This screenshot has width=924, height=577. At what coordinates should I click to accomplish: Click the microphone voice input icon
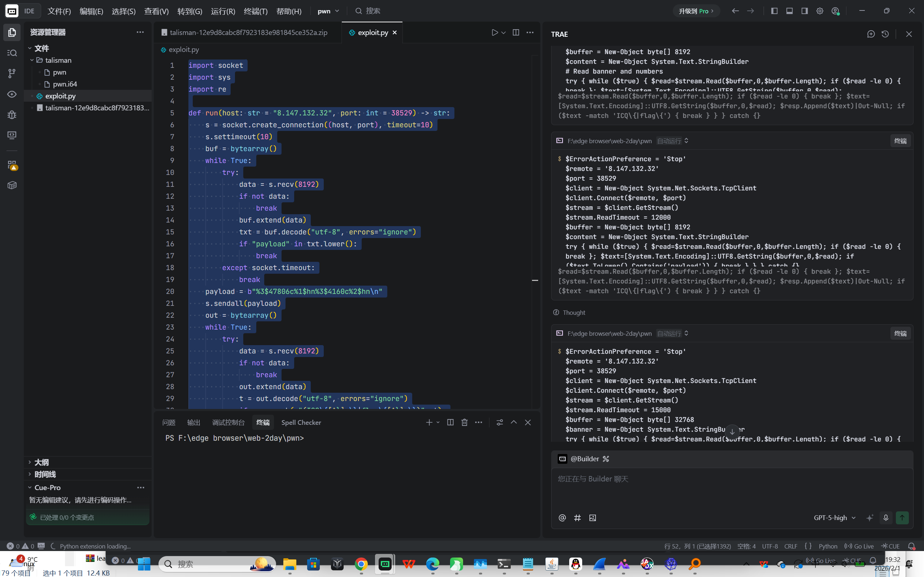click(886, 517)
